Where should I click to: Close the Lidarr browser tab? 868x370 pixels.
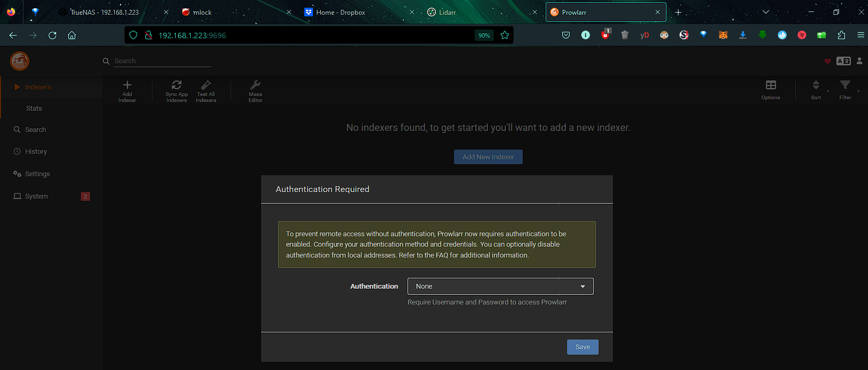(534, 12)
